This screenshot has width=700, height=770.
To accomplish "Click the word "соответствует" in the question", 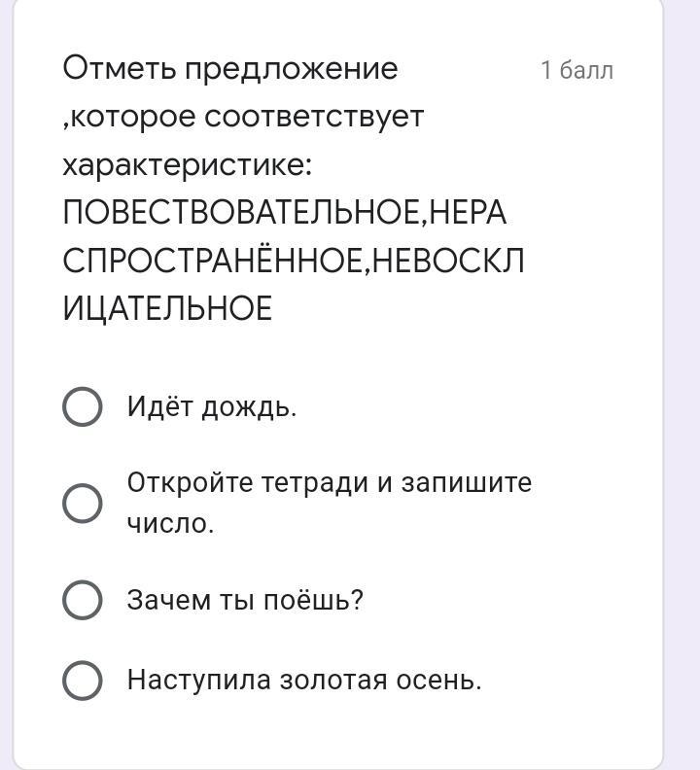I will pos(315,117).
